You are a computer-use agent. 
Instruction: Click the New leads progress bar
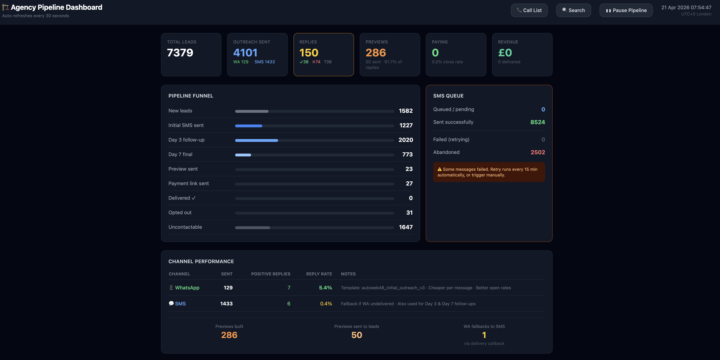pos(315,111)
